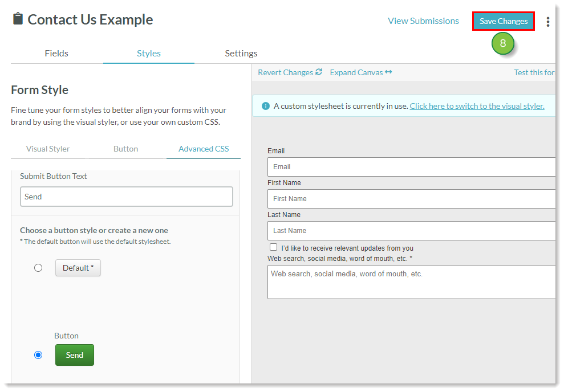Click the I'd like to receive updates label
Image resolution: width=564 pixels, height=392 pixels.
pyautogui.click(x=347, y=248)
